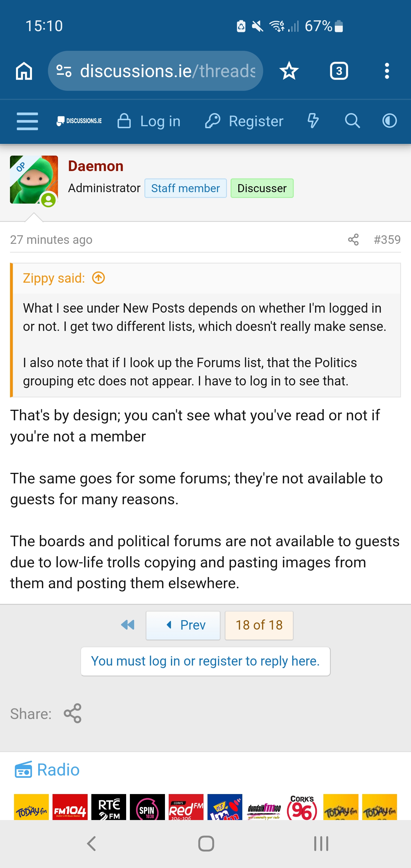Image resolution: width=411 pixels, height=868 pixels.
Task: Toggle the dark/light style switcher
Action: (x=389, y=121)
